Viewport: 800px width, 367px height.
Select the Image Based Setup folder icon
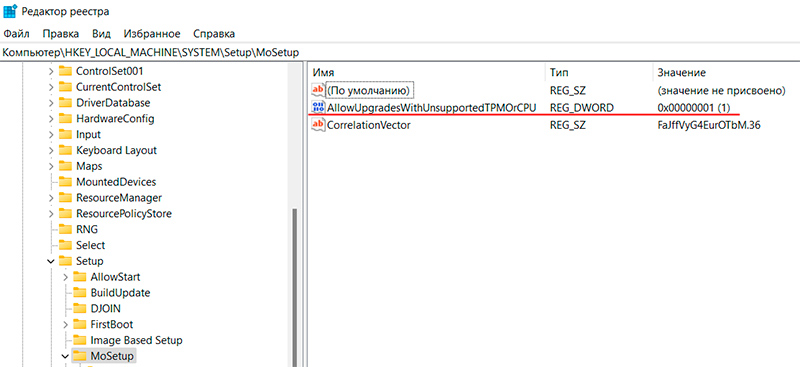[80, 340]
